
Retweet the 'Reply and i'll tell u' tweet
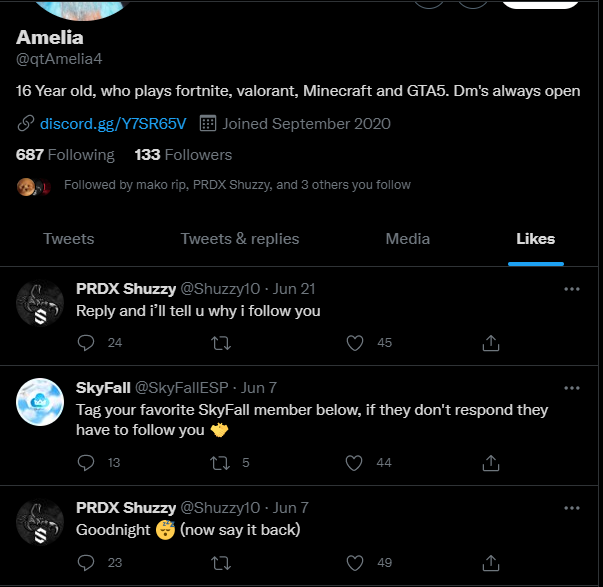[x=220, y=343]
